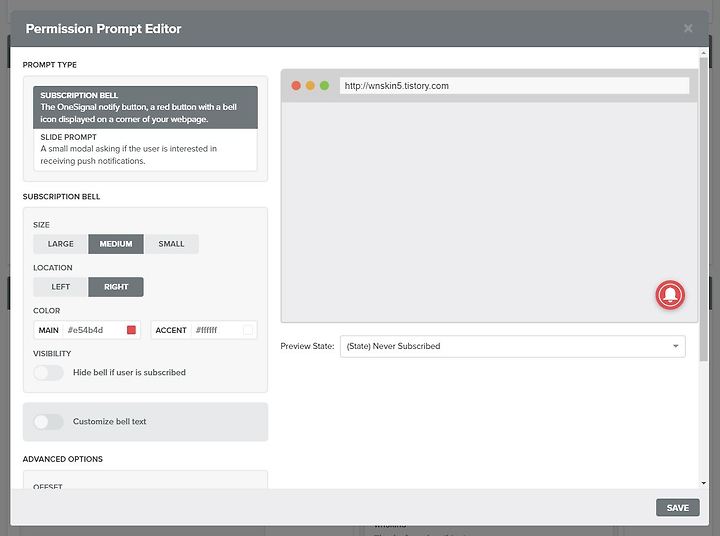Click the Advanced Options heading
Screen dimensions: 720x536
[x=62, y=459]
